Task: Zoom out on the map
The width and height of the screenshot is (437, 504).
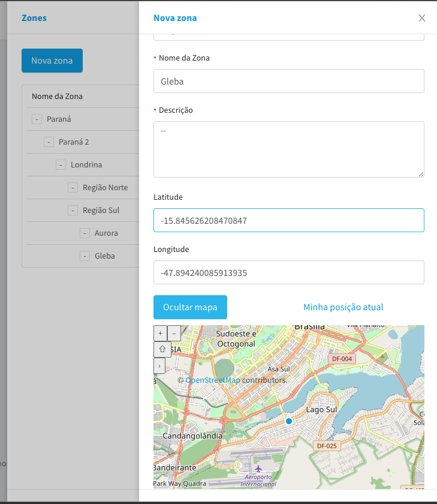Action: (x=174, y=333)
